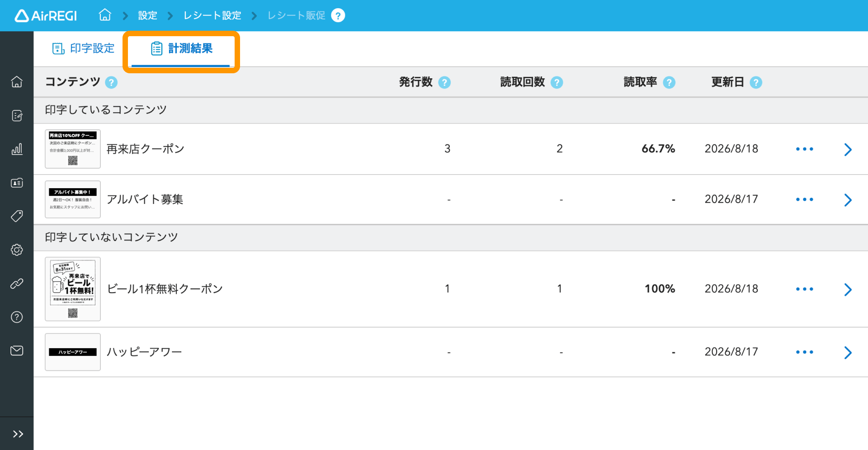Click 再来店クーポン read count 2
This screenshot has height=450, width=868.
[x=560, y=149]
